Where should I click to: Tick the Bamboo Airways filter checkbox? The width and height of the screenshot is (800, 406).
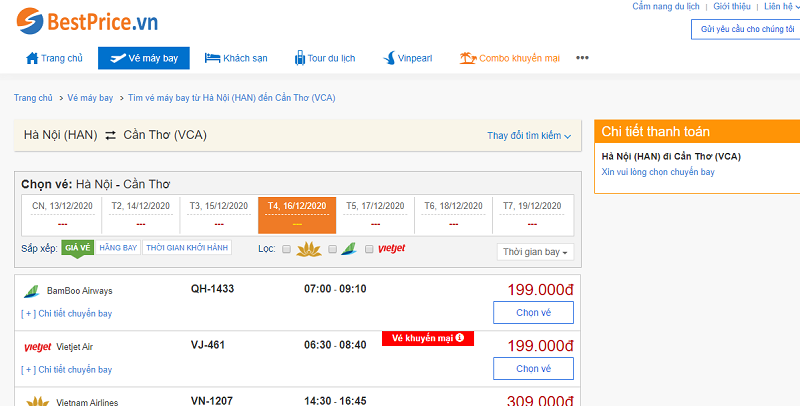(x=332, y=249)
